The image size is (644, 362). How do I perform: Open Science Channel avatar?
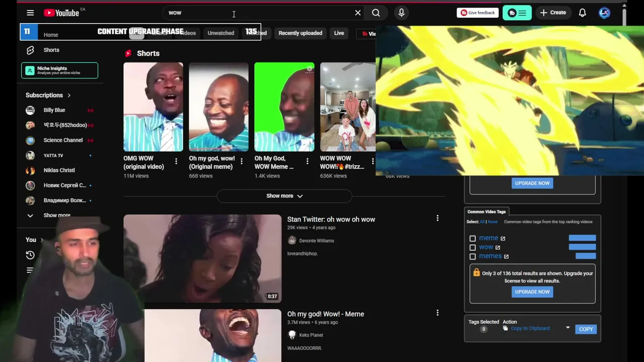coord(30,140)
